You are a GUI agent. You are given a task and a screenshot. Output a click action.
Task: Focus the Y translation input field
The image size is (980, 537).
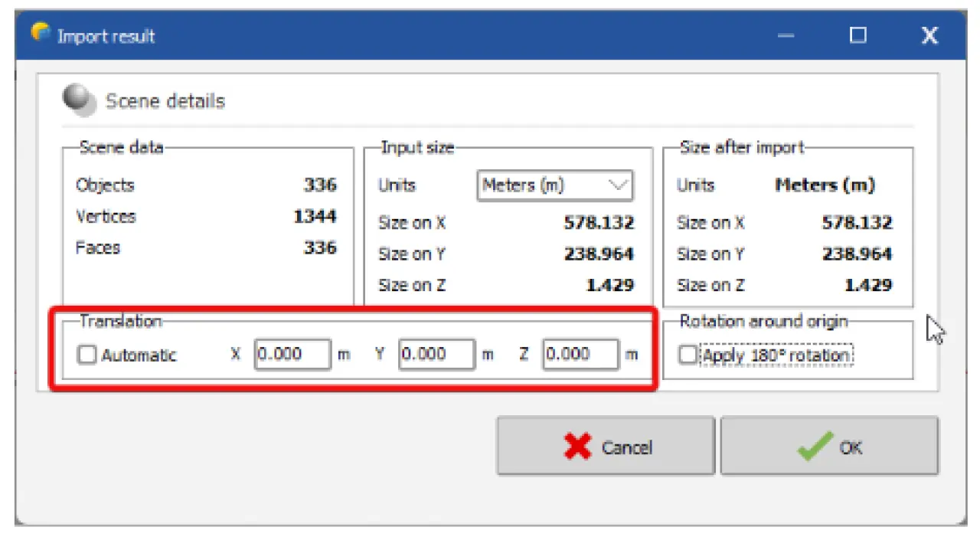coord(436,355)
